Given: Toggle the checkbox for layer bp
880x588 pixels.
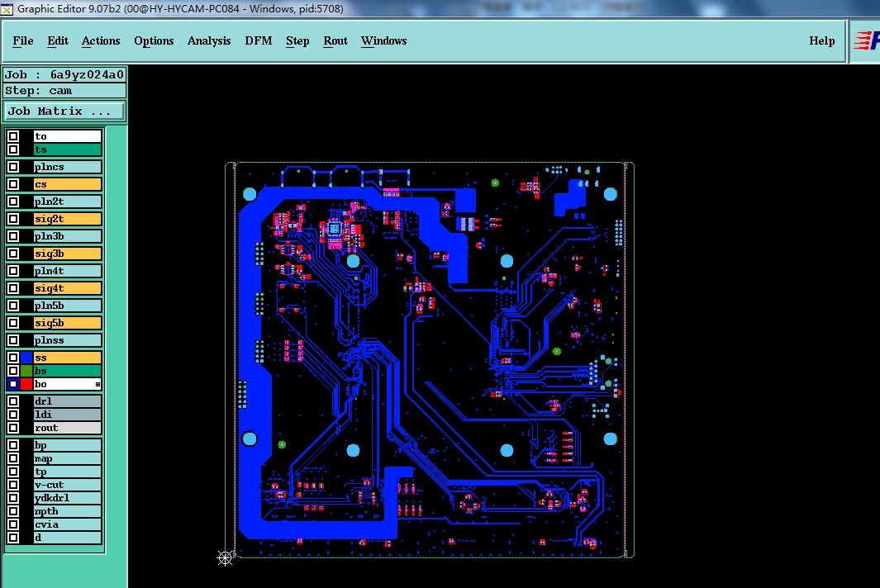Looking at the screenshot, I should (x=13, y=445).
